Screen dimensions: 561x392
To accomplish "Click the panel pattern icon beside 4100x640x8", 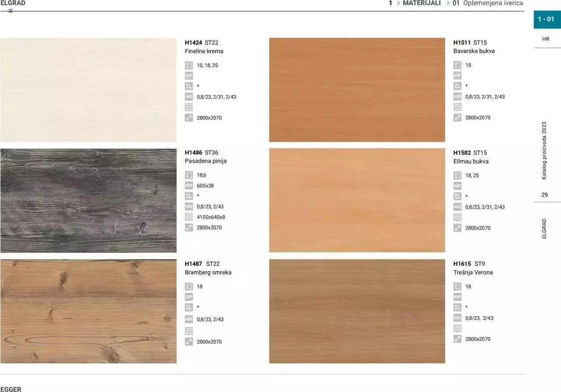I will tap(189, 217).
